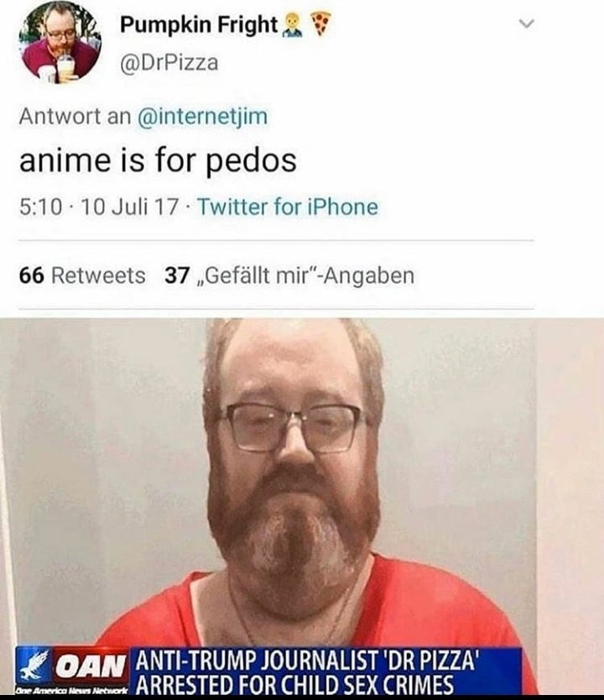The height and width of the screenshot is (700, 604).
Task: View the 37 'Gefällt mir'-Angaben list
Action: [289, 275]
